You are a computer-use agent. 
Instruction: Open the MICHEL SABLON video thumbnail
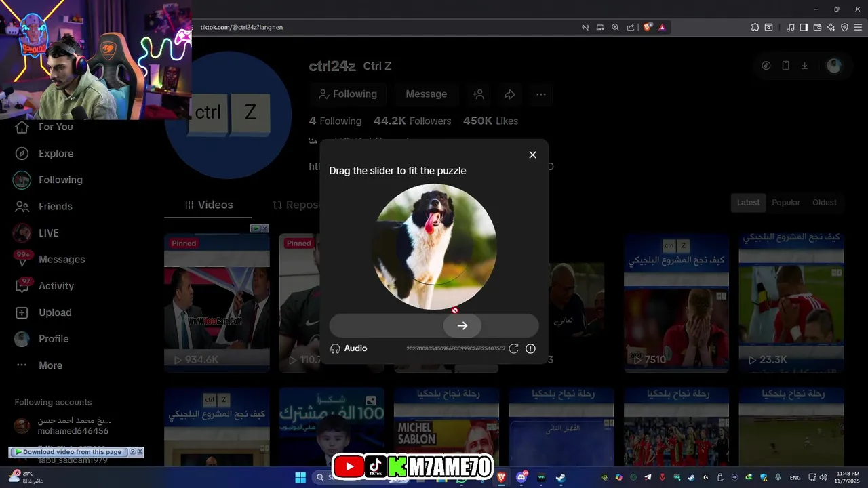point(446,427)
